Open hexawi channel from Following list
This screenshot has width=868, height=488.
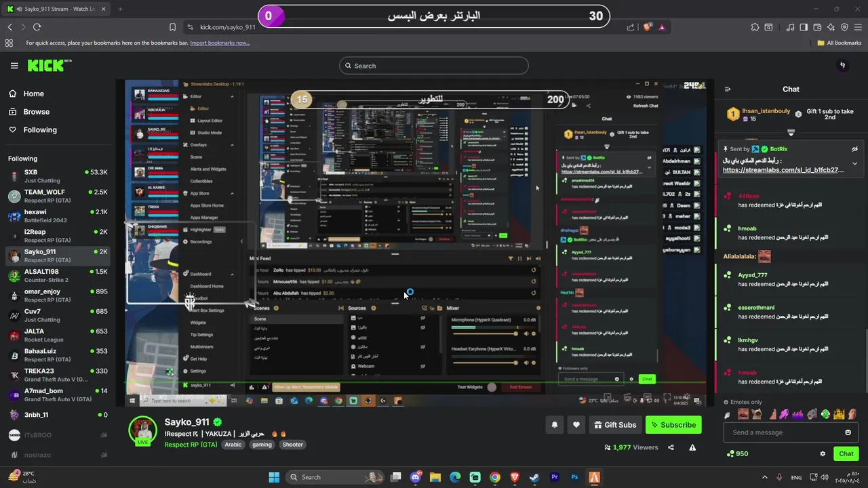click(58, 216)
